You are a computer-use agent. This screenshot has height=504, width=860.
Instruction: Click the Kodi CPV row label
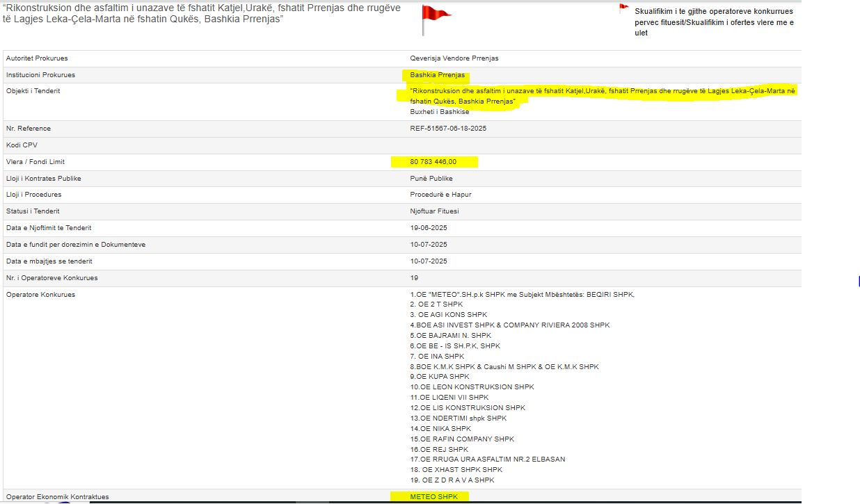(x=22, y=145)
